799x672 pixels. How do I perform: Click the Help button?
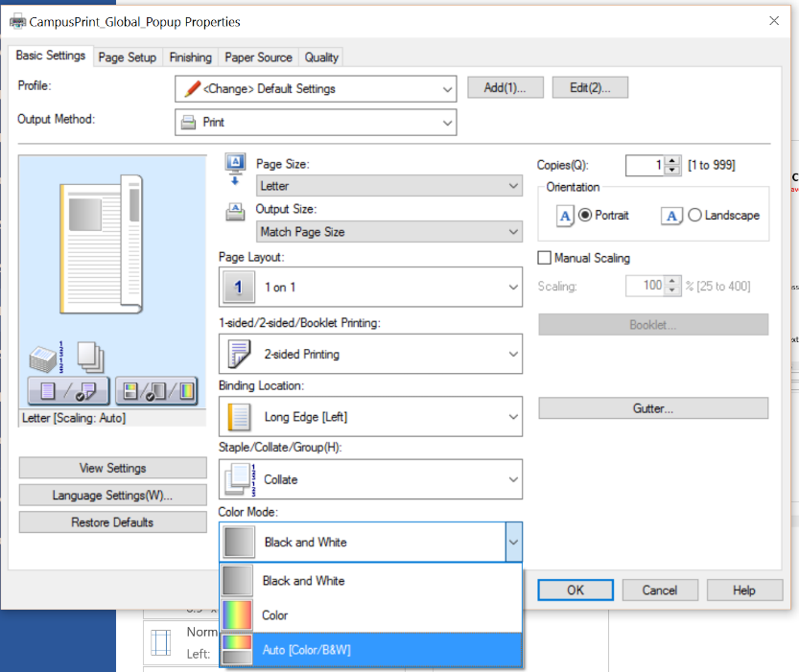(744, 590)
